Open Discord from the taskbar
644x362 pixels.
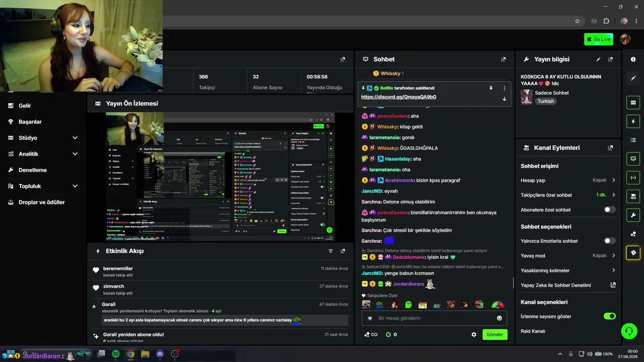(160, 354)
